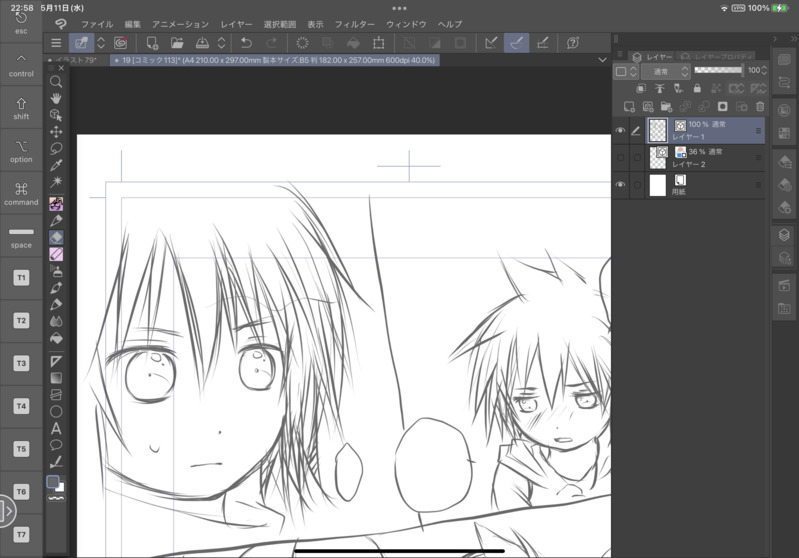Click the opacity 100 stepper arrows

[764, 71]
